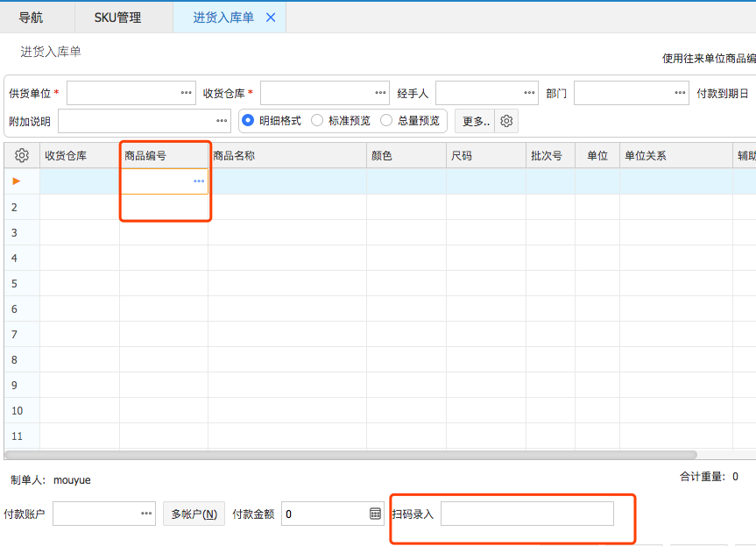Open settings via the gear icon beside 更多..
The width and height of the screenshot is (756, 546).
coord(505,120)
